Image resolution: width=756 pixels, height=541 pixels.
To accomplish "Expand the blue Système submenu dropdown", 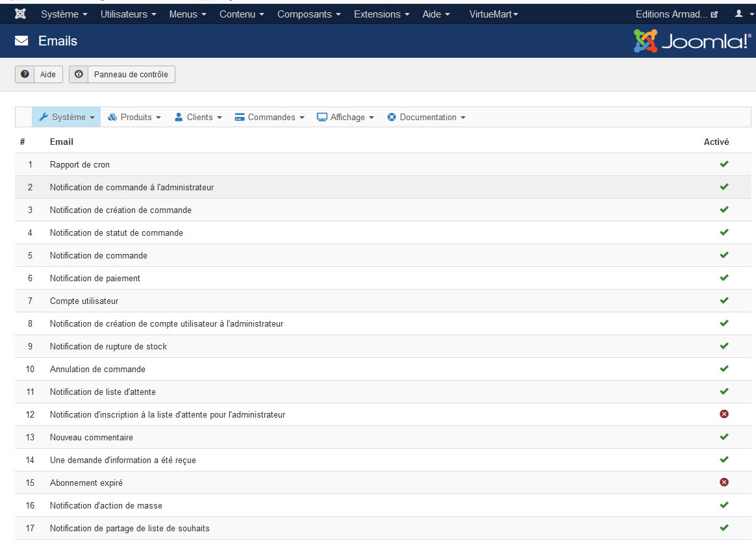I will point(66,117).
